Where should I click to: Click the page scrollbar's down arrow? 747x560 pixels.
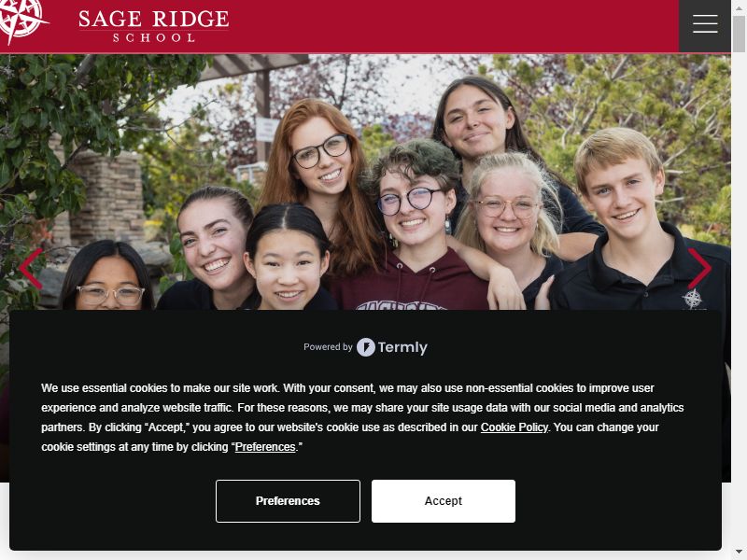739,553
